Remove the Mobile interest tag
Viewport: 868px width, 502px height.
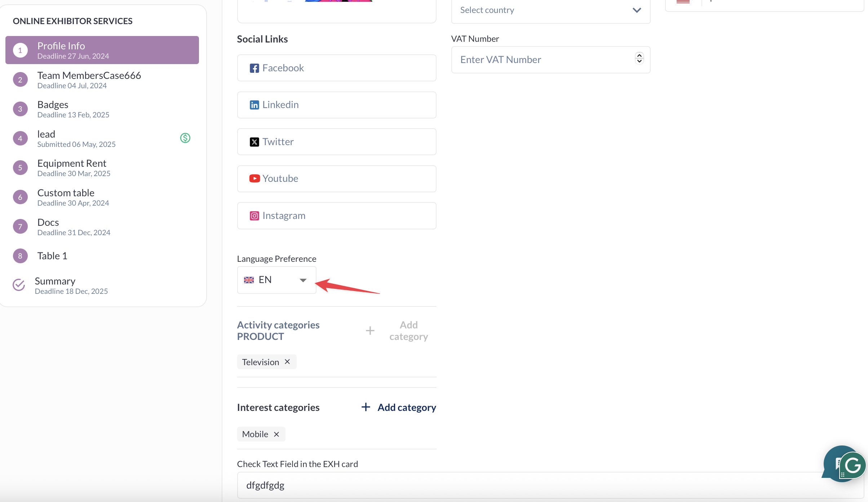pyautogui.click(x=276, y=434)
